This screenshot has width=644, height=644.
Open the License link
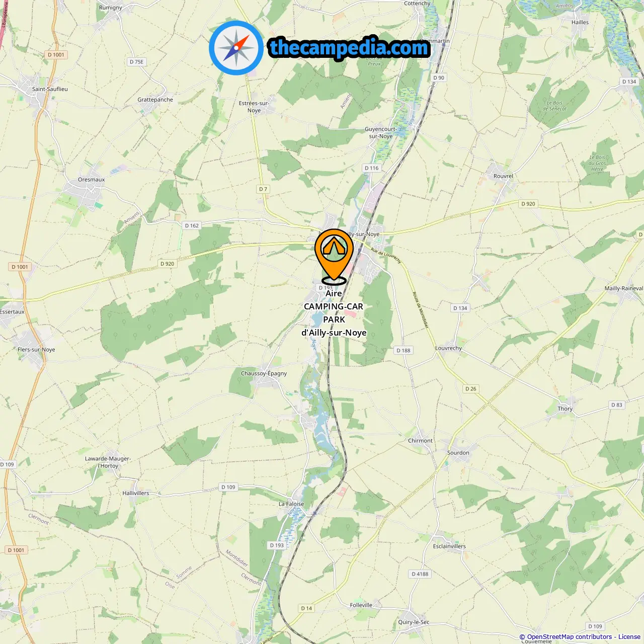click(x=629, y=637)
